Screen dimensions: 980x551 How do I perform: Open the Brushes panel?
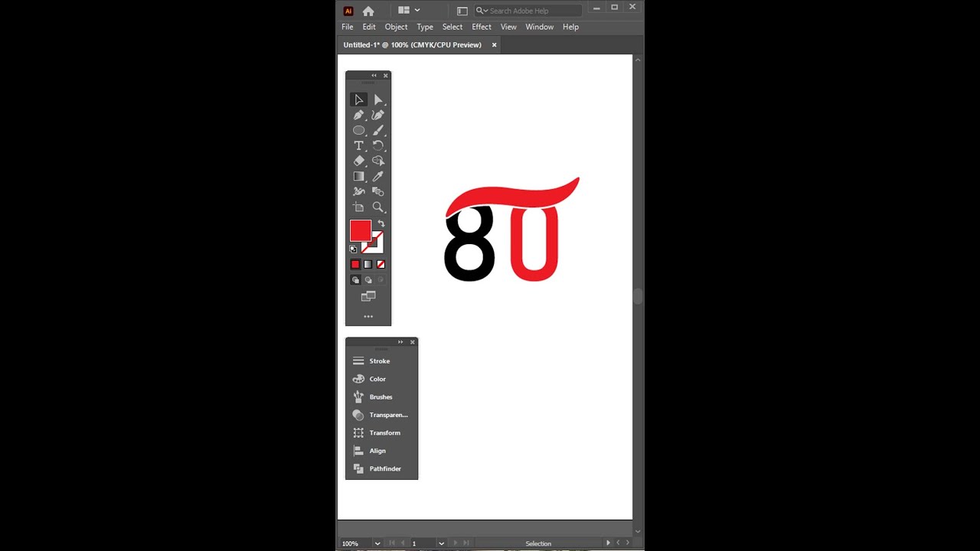(x=381, y=397)
